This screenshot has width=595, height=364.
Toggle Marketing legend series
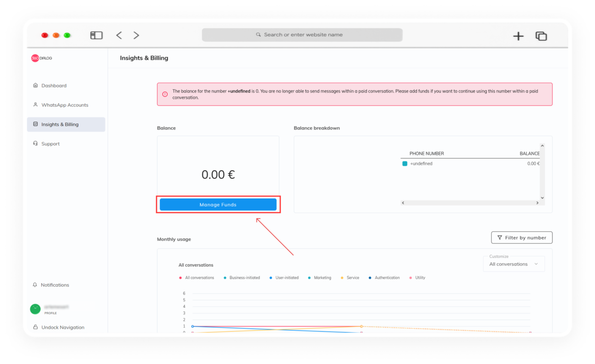tap(320, 278)
